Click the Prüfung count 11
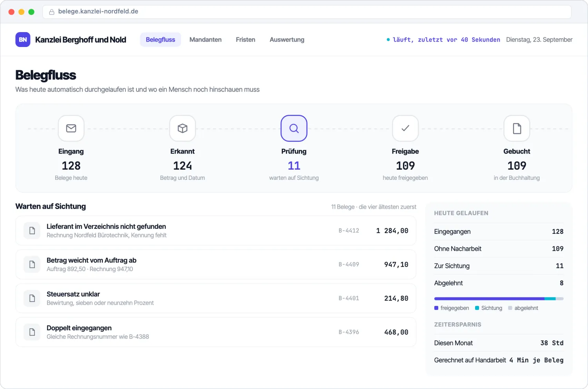Viewport: 588px width, 389px height. (294, 166)
